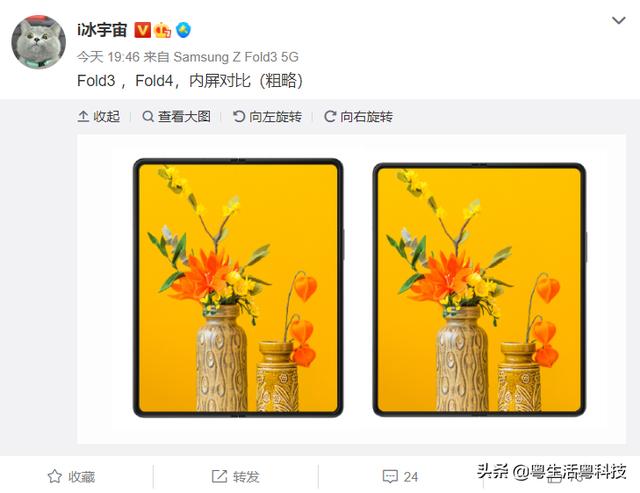Image resolution: width=640 pixels, height=493 pixels.
Task: Click the right Fold phone image
Action: click(480, 290)
